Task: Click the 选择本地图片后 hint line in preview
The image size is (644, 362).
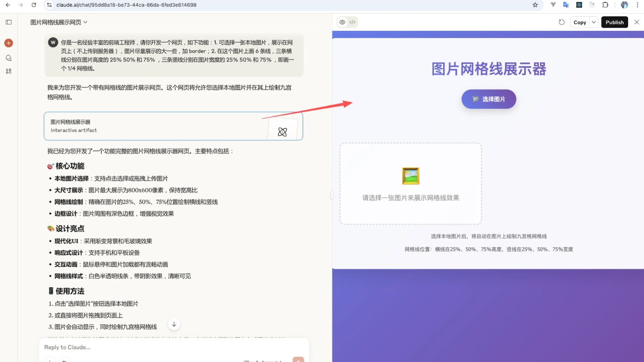Action: 489,237
